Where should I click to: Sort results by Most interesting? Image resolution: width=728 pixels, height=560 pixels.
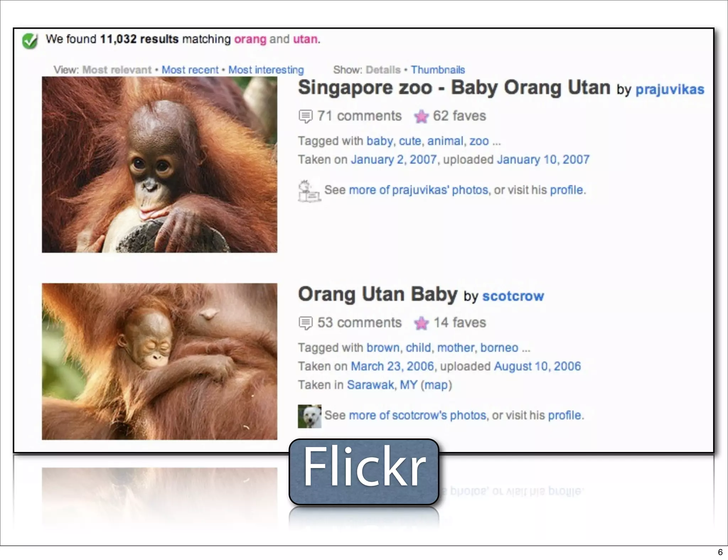266,70
